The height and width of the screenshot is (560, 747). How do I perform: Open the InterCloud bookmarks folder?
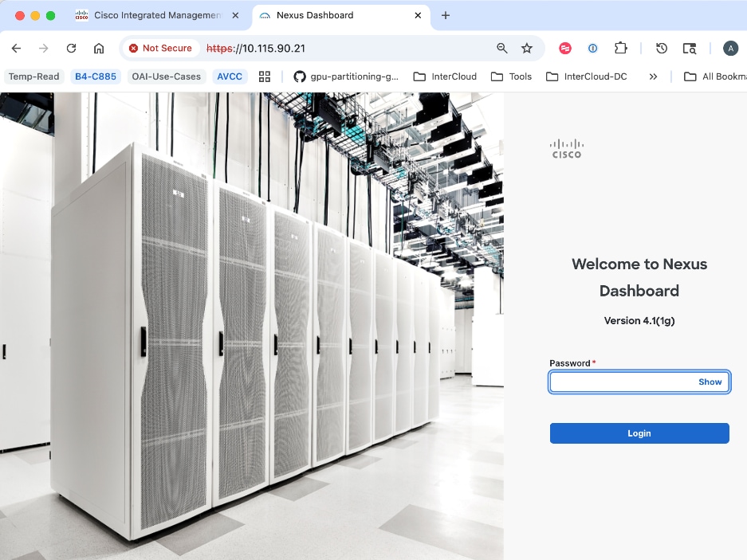tap(445, 76)
